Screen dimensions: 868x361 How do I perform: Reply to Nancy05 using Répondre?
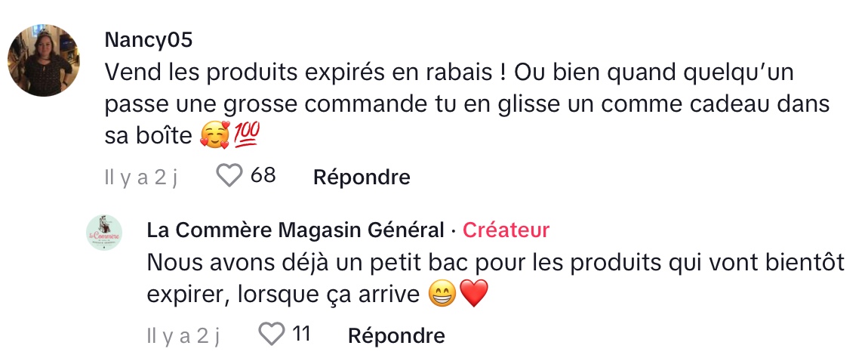point(362,177)
